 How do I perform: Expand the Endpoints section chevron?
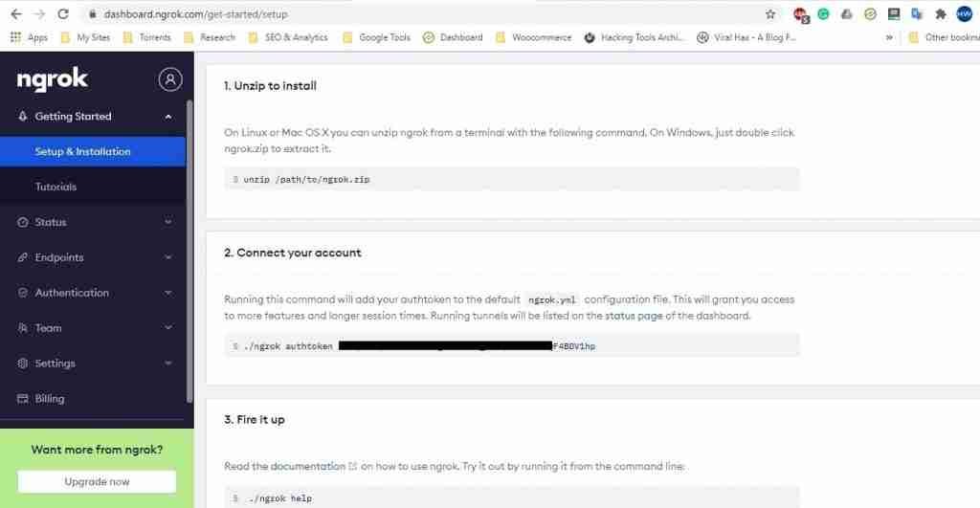coord(168,257)
